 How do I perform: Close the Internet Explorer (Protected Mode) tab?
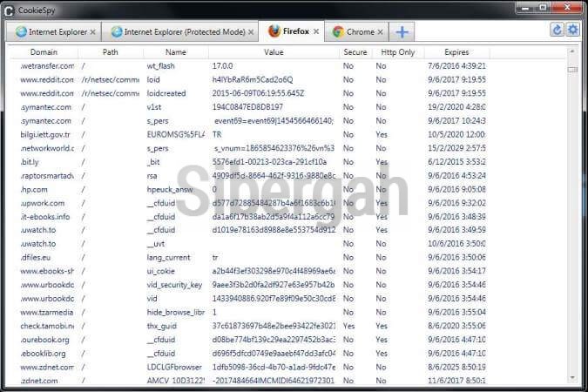tap(251, 32)
